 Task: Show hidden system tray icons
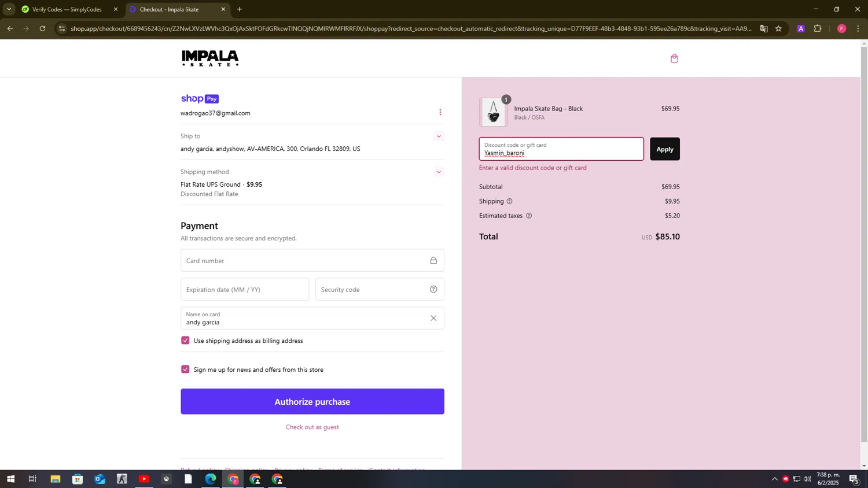click(774, 479)
